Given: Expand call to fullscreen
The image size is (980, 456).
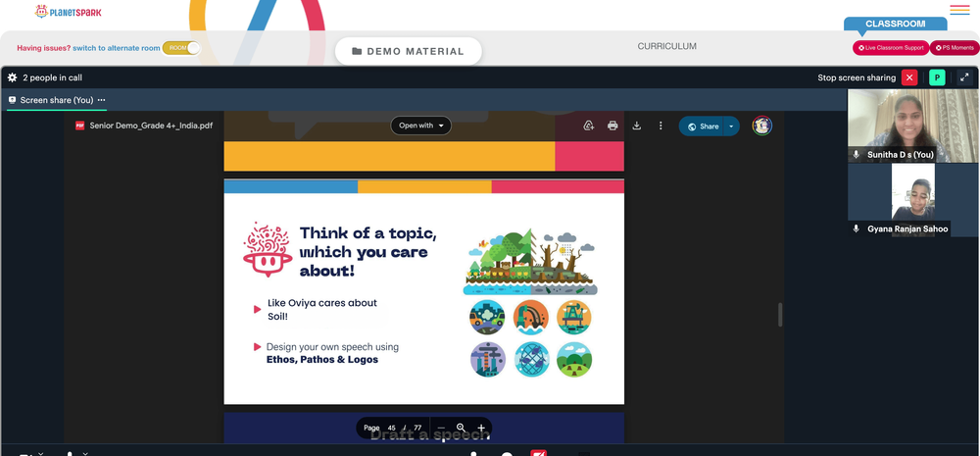Looking at the screenshot, I should coord(964,77).
